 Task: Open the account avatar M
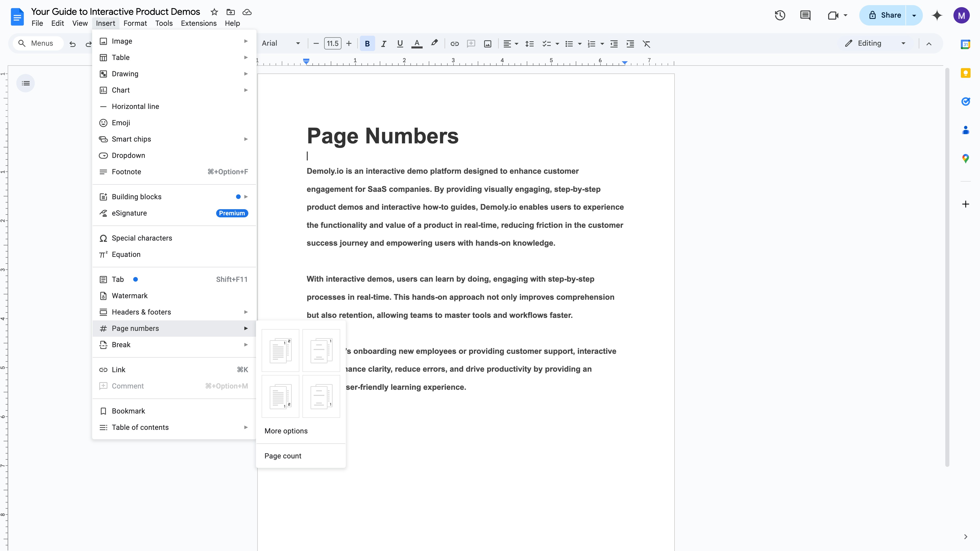961,15
